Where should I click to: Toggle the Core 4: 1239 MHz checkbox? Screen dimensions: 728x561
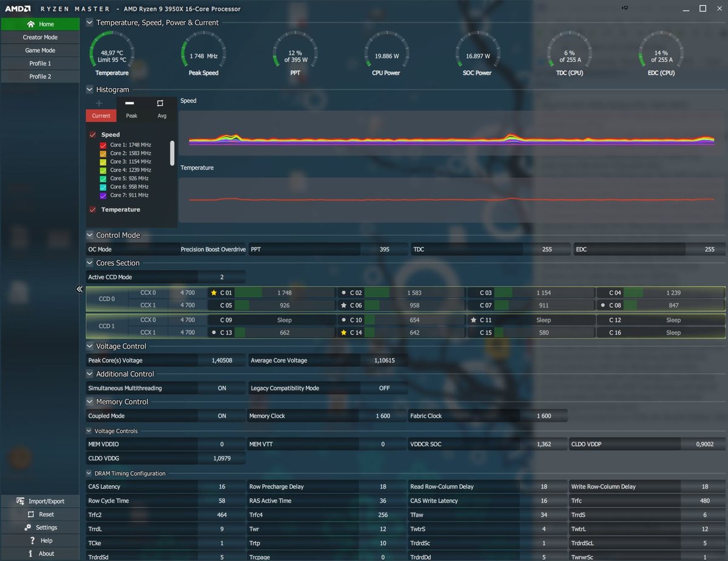click(x=103, y=171)
